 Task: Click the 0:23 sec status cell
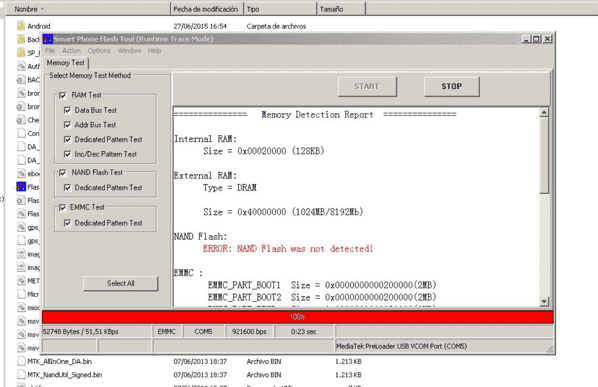tap(304, 332)
